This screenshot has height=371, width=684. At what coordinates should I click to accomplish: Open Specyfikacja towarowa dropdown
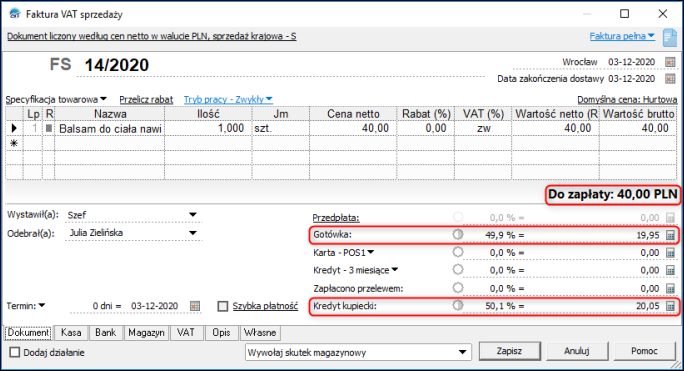103,99
